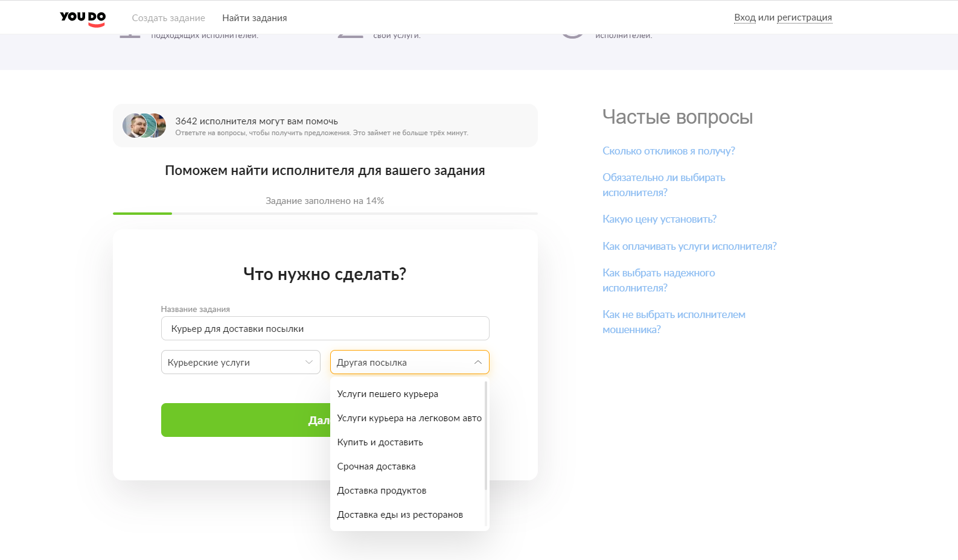
Task: Click the performers avatar group thumbnail
Action: 144,126
